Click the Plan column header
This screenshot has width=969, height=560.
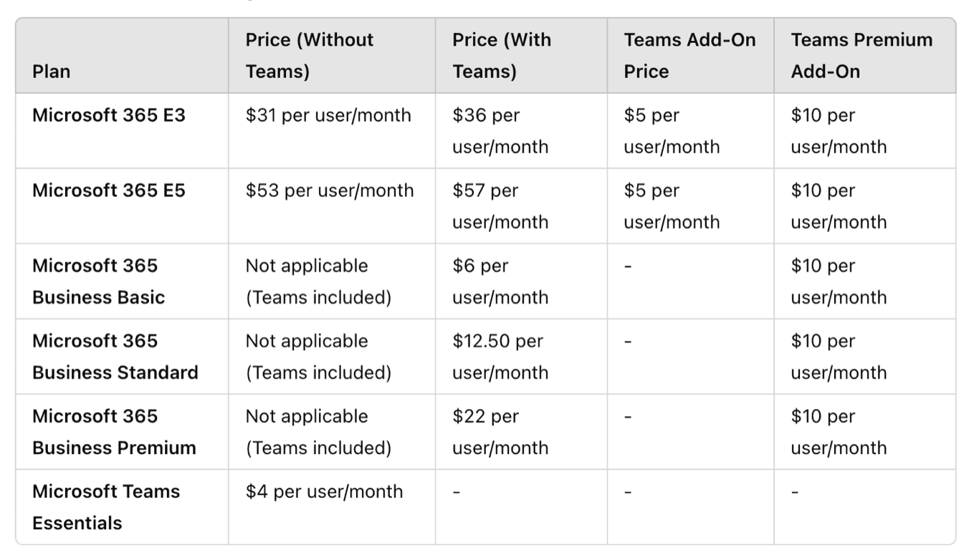[x=52, y=72]
